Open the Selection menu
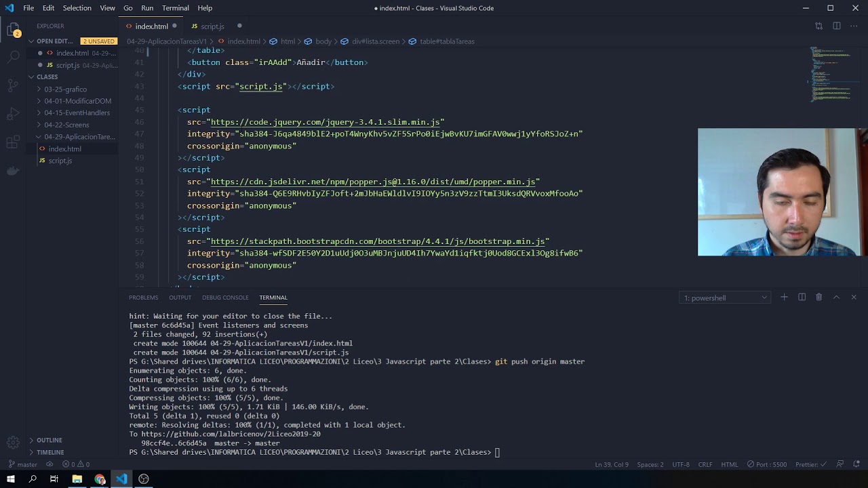Screen dimensions: 868x488 pyautogui.click(x=77, y=8)
